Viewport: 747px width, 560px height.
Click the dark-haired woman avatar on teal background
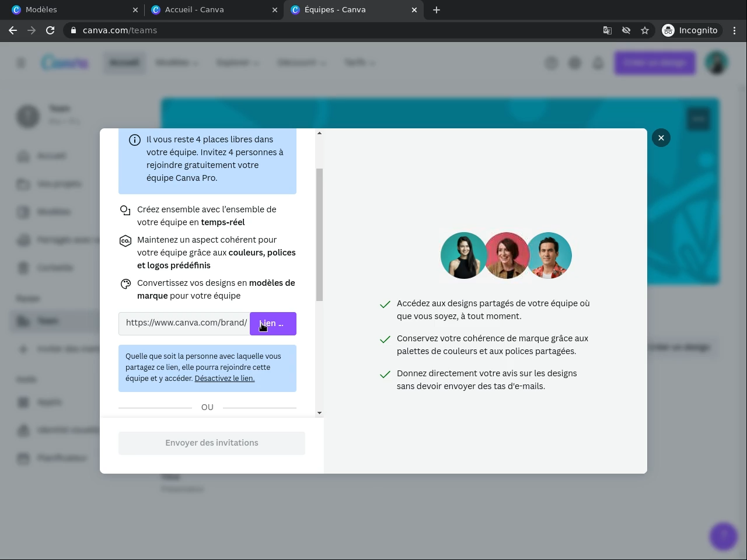pyautogui.click(x=464, y=256)
